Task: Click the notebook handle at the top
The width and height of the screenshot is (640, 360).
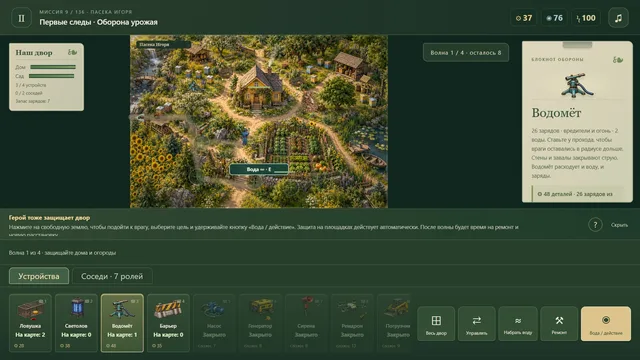Action: pyautogui.click(x=577, y=44)
